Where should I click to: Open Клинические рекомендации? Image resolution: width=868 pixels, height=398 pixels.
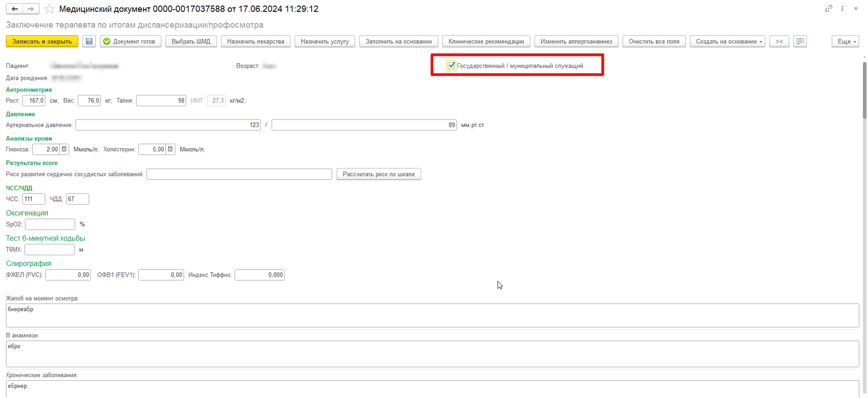(486, 41)
